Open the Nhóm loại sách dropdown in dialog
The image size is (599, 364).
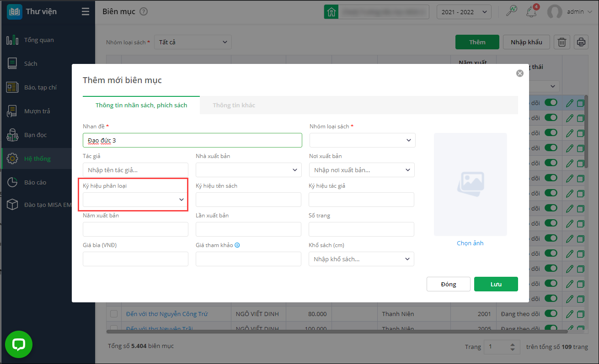coord(363,140)
